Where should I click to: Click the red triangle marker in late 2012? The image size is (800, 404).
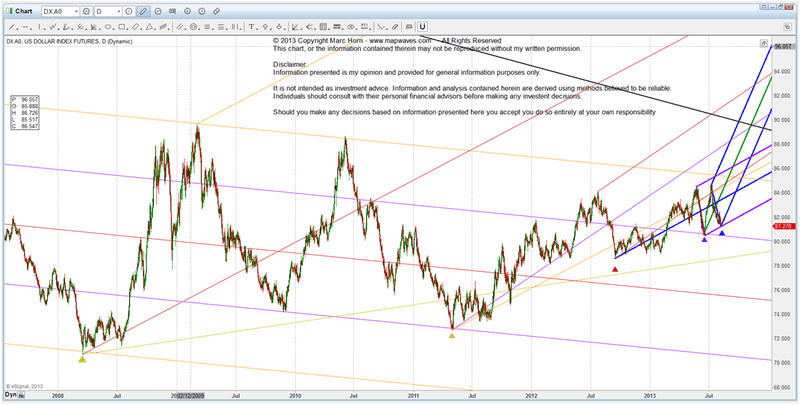pos(614,268)
